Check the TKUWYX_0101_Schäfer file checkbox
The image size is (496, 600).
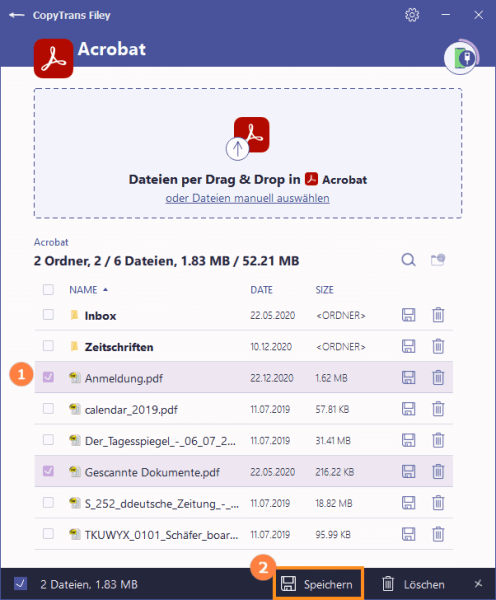coord(48,534)
